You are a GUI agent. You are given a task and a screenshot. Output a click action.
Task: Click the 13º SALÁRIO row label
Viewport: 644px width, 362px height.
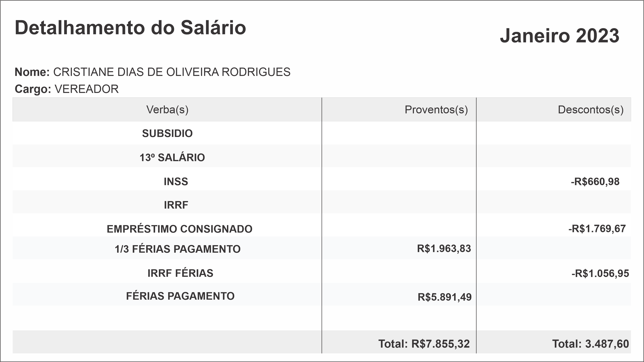pyautogui.click(x=172, y=158)
